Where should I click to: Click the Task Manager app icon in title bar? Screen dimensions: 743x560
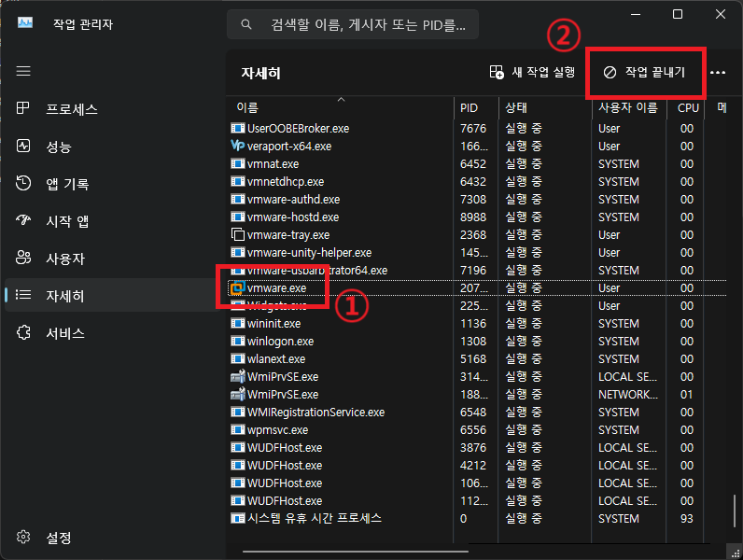[25, 22]
